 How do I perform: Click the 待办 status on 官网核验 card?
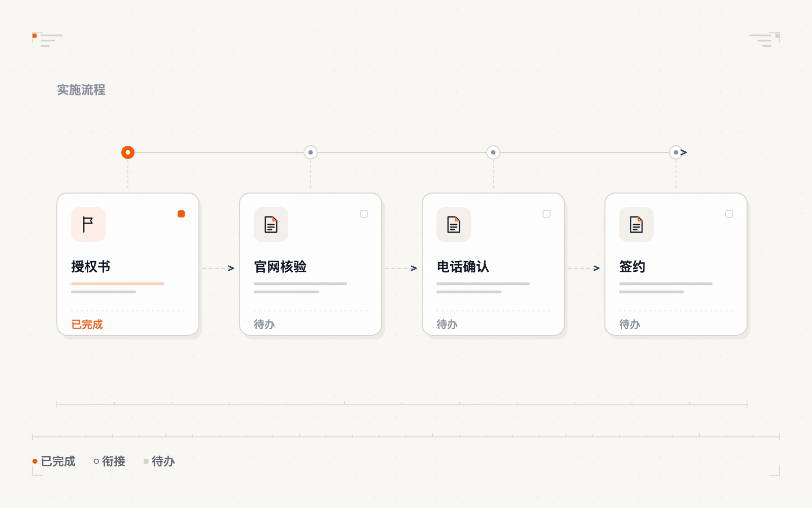point(264,325)
